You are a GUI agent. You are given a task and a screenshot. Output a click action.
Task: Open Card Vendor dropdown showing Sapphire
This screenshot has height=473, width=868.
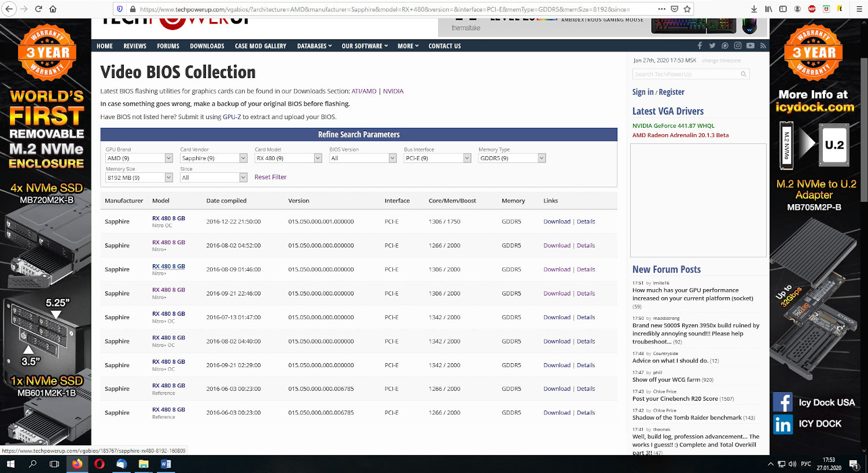(214, 158)
